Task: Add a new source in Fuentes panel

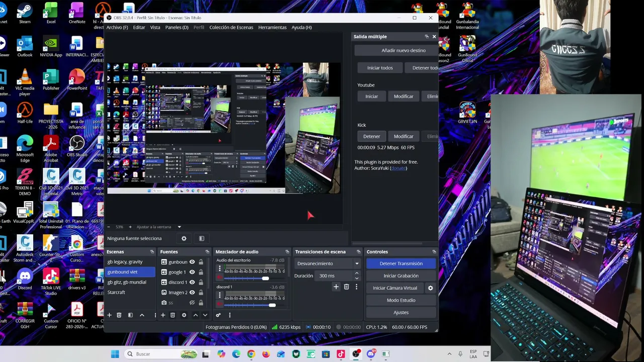Action: pyautogui.click(x=163, y=315)
